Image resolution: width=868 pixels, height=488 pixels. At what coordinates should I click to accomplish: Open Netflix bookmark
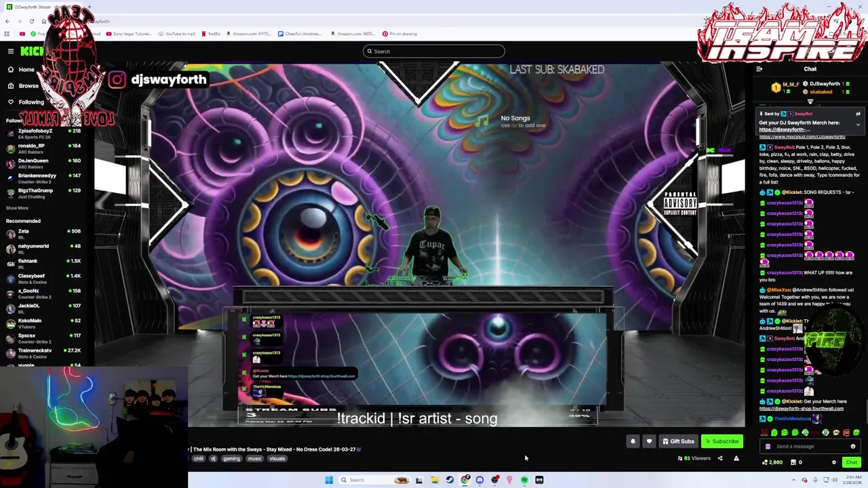click(x=210, y=34)
